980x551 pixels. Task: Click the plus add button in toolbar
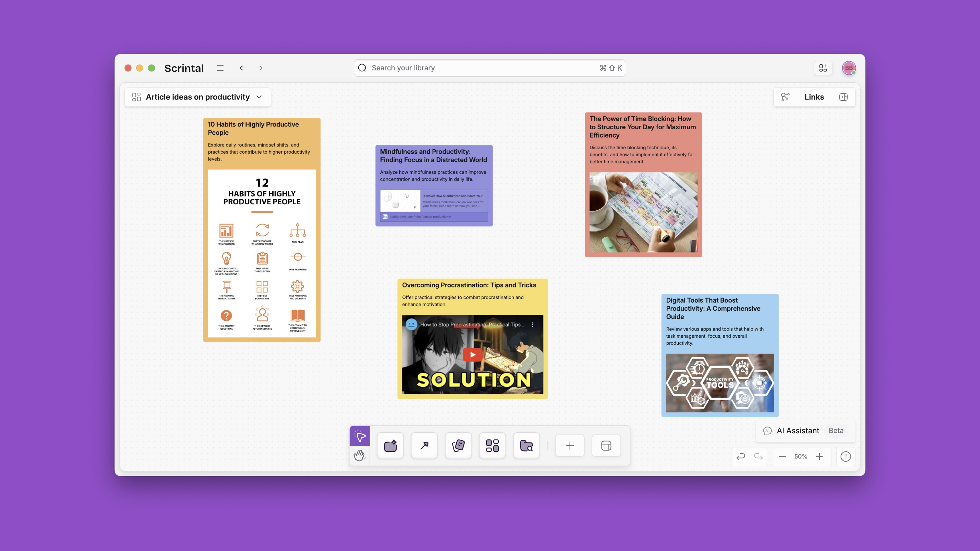pyautogui.click(x=570, y=446)
